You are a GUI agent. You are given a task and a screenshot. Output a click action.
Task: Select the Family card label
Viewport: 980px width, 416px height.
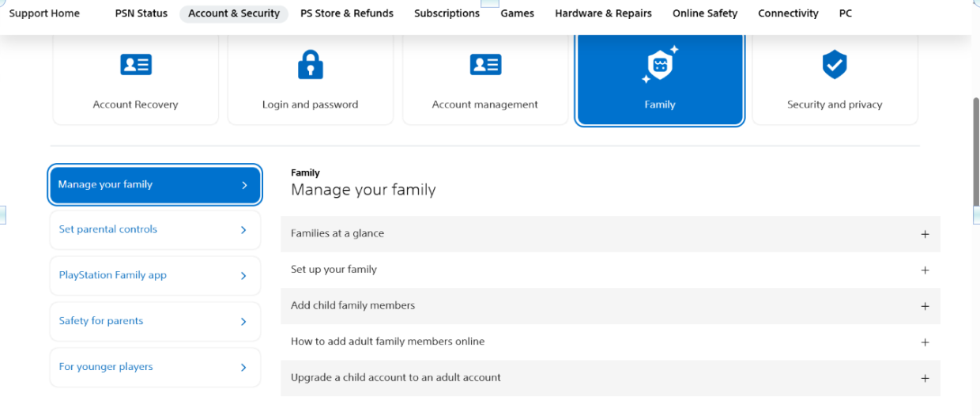coord(660,104)
